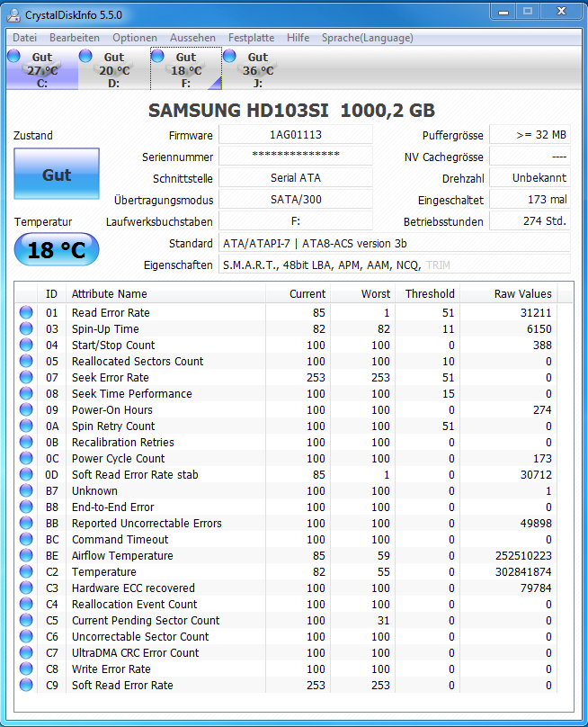Open the Optionen menu
The width and height of the screenshot is (588, 727).
point(134,38)
